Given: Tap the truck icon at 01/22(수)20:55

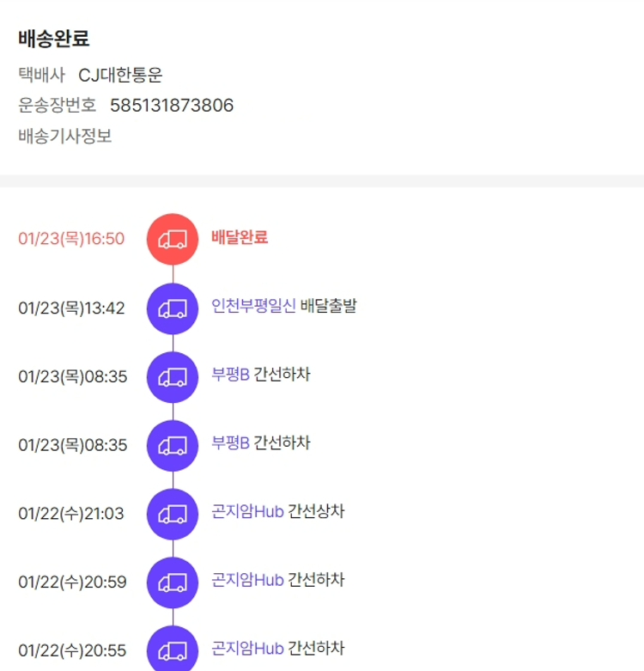Looking at the screenshot, I should (x=173, y=650).
